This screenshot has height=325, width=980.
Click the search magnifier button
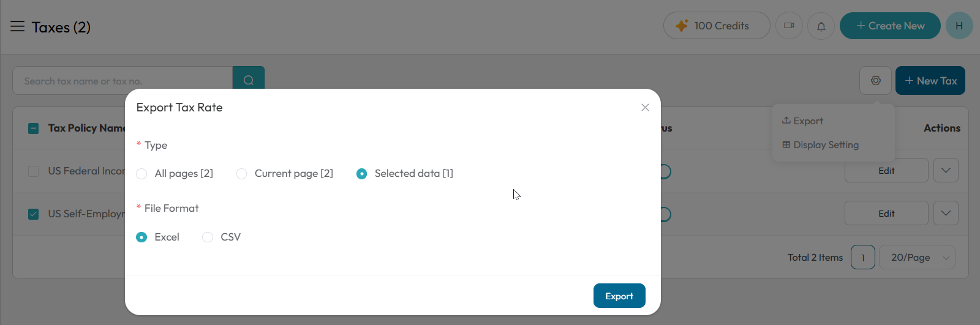[x=249, y=80]
